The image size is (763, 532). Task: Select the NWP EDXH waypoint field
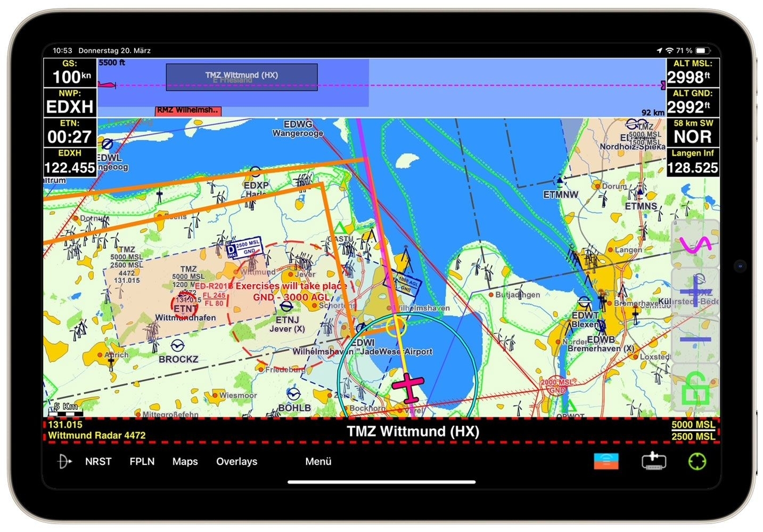70,102
